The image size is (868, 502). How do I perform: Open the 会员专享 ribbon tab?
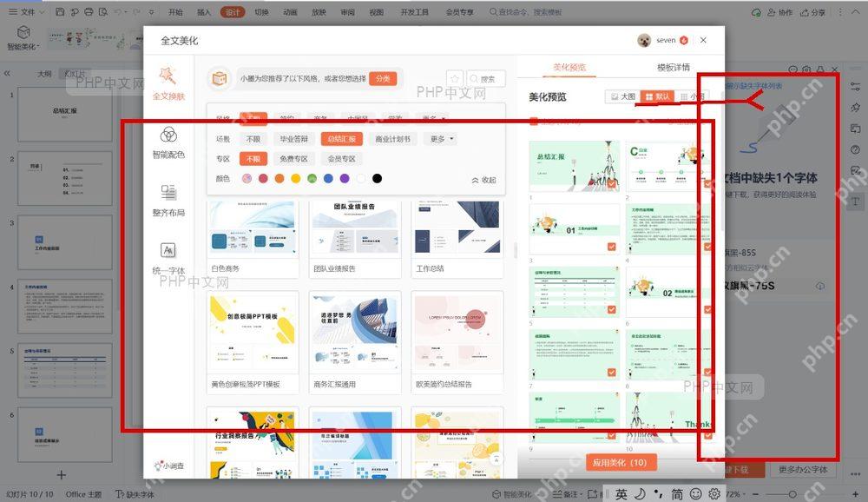coord(459,11)
